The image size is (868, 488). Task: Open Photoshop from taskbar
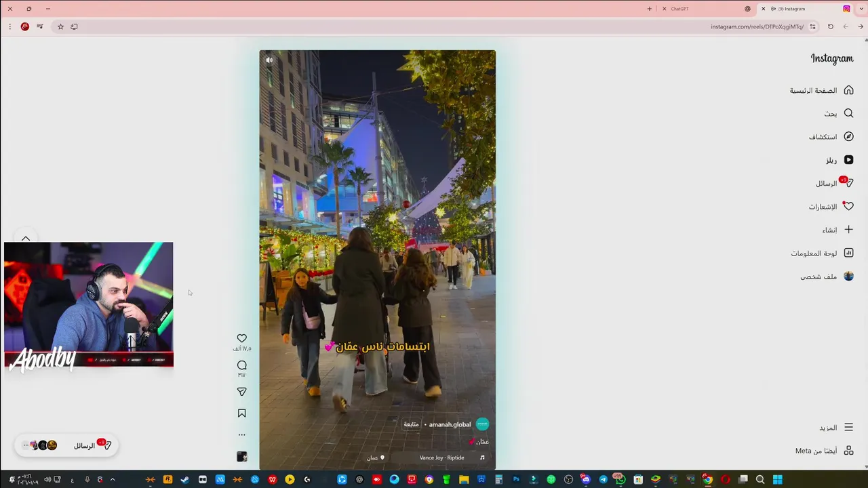516,480
